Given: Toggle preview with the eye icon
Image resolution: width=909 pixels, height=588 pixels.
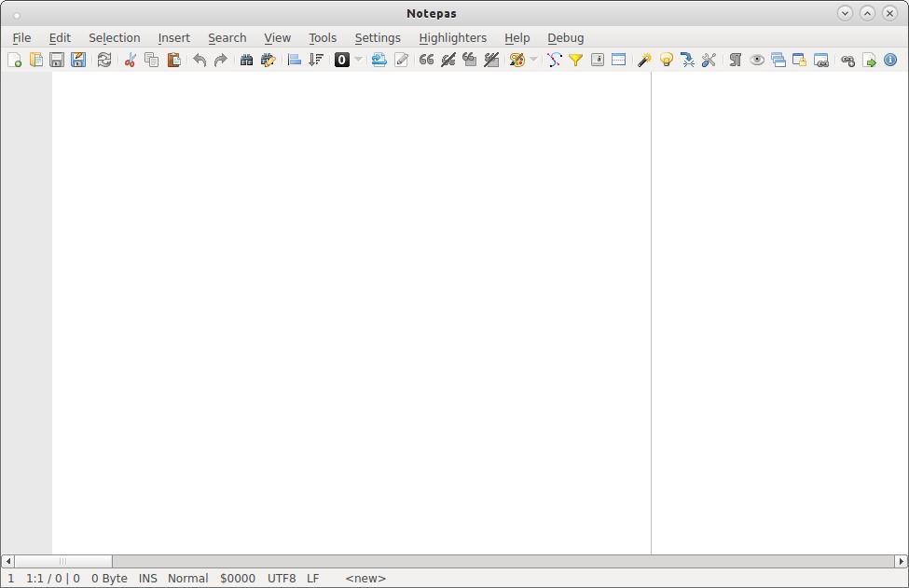Looking at the screenshot, I should click(x=757, y=60).
